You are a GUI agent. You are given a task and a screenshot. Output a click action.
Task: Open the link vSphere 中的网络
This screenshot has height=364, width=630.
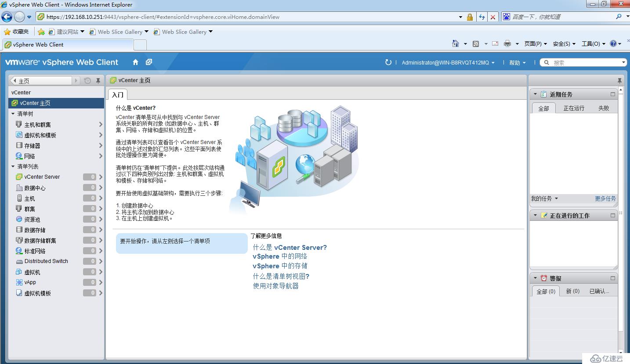click(280, 256)
